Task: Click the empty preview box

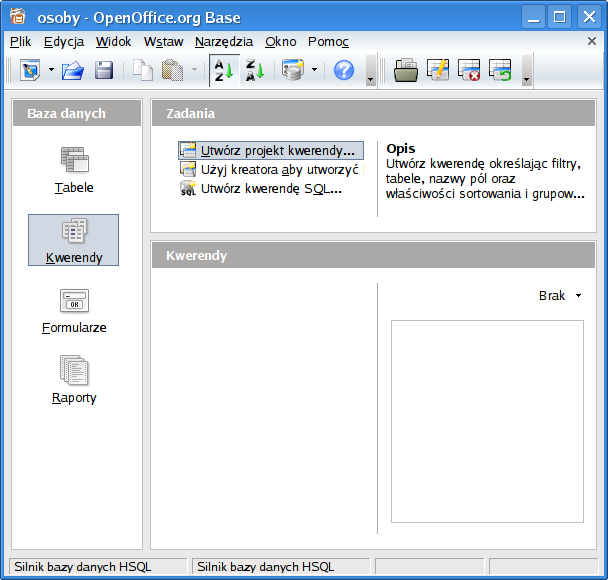Action: point(487,421)
